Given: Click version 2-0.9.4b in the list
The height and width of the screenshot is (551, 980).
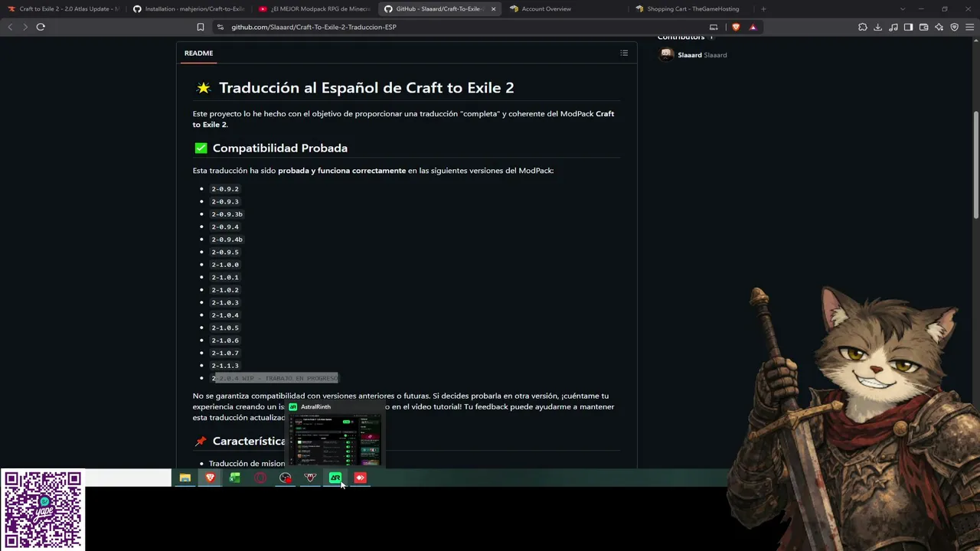Looking at the screenshot, I should pos(227,240).
